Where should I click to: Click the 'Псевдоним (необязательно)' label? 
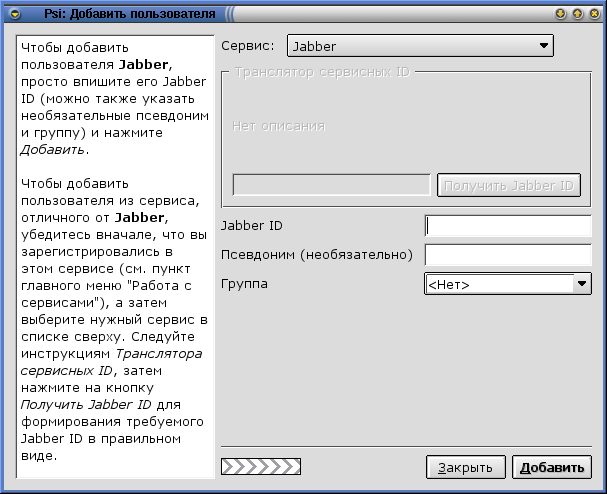[317, 255]
